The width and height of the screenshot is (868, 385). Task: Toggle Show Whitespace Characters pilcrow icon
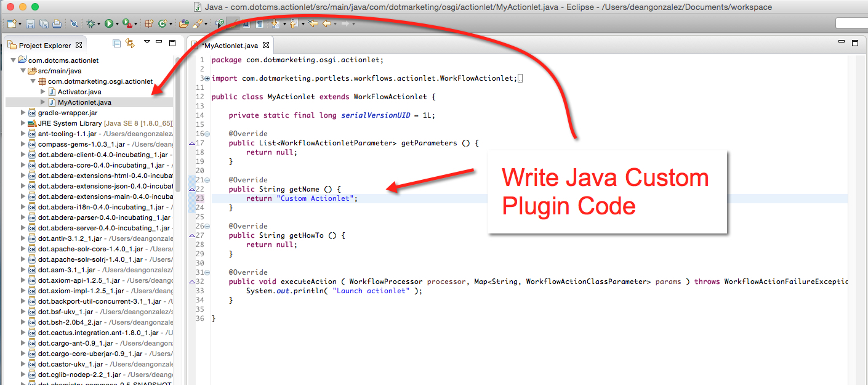click(260, 24)
